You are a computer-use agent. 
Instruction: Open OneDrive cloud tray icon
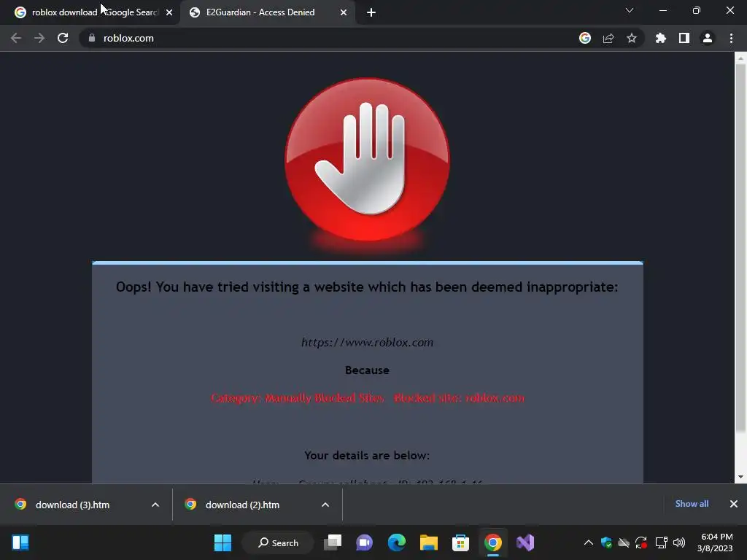click(x=624, y=542)
